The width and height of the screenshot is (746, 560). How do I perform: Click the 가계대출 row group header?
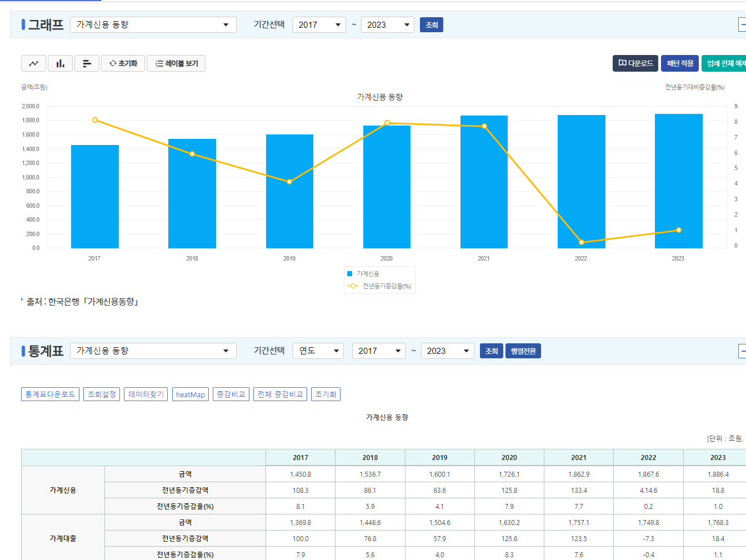(x=63, y=538)
